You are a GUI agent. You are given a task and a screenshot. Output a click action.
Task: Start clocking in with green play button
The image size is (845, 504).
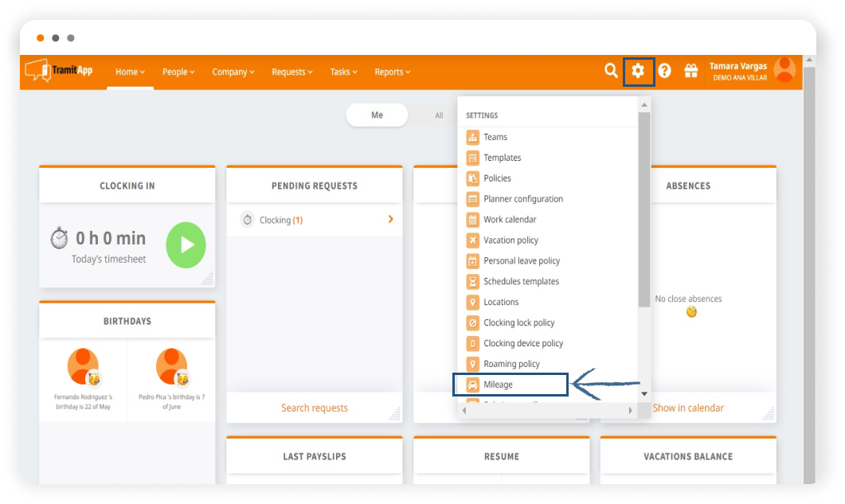pos(186,245)
